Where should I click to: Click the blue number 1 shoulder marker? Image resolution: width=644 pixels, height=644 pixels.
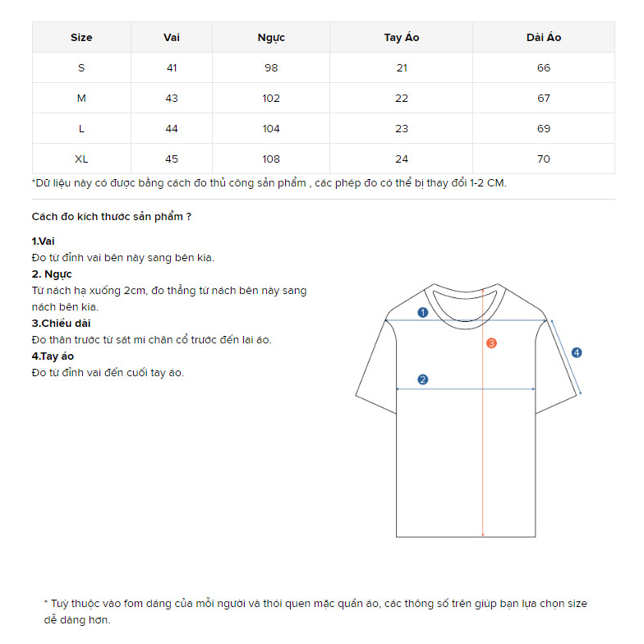pos(422,312)
